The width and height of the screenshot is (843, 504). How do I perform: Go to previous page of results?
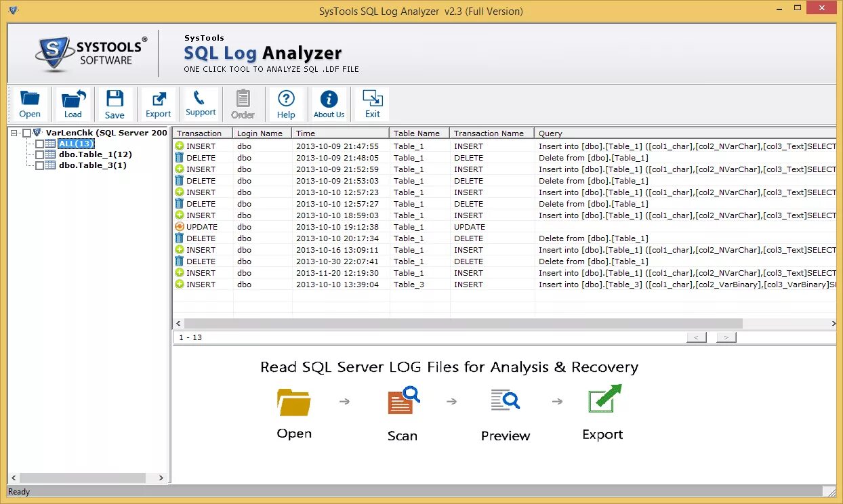click(x=696, y=337)
